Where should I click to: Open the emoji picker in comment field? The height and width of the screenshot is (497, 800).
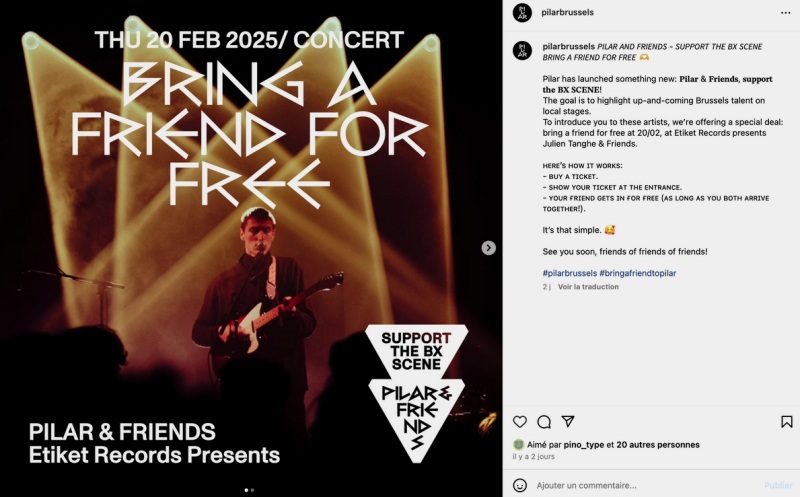point(520,485)
